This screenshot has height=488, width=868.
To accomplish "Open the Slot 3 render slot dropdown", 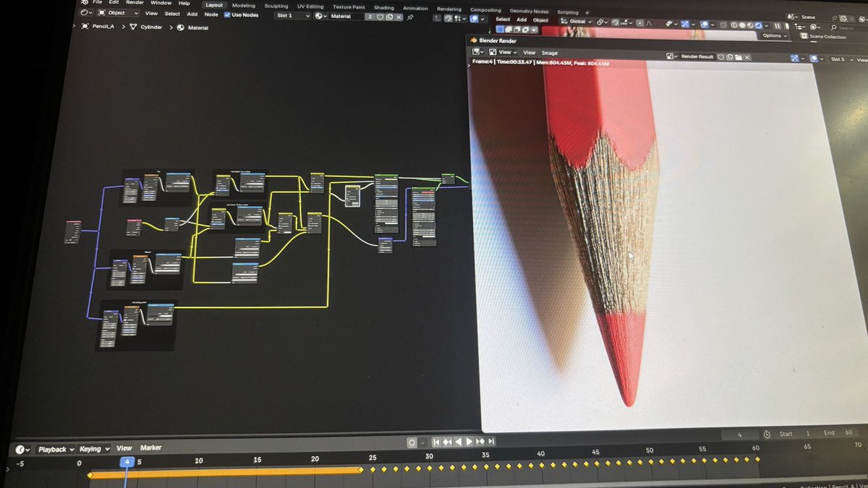I will (x=841, y=59).
